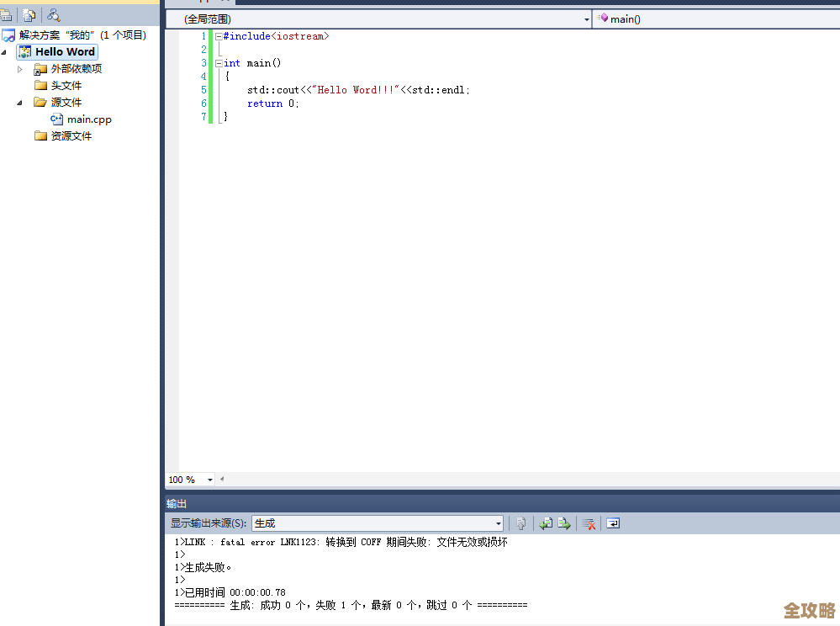Open the 100 % zoom level dropdown

(209, 480)
